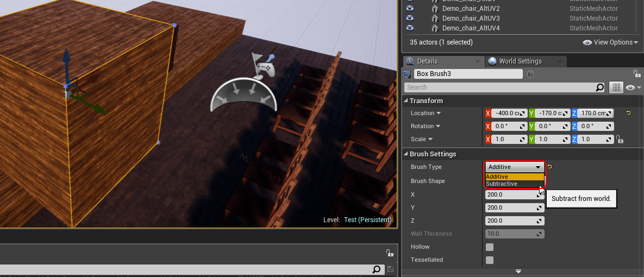Click the property matrix grid icon
This screenshot has height=277, width=644.
[616, 87]
